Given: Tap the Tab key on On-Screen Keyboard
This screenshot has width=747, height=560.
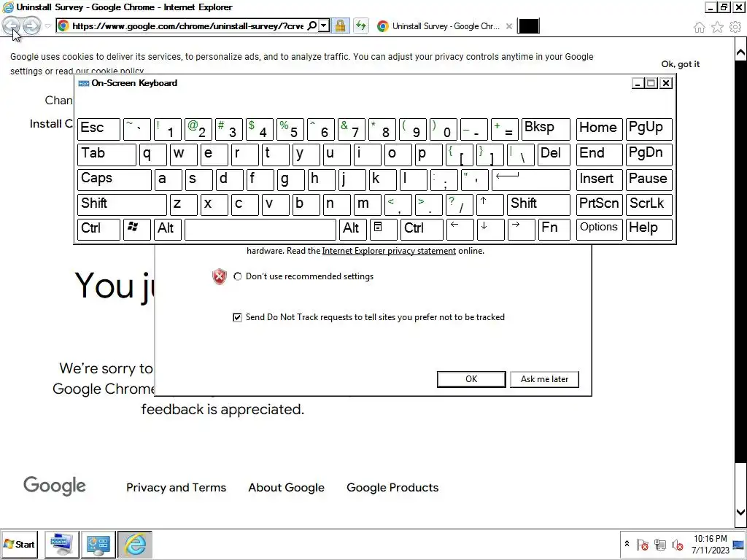Looking at the screenshot, I should (107, 155).
